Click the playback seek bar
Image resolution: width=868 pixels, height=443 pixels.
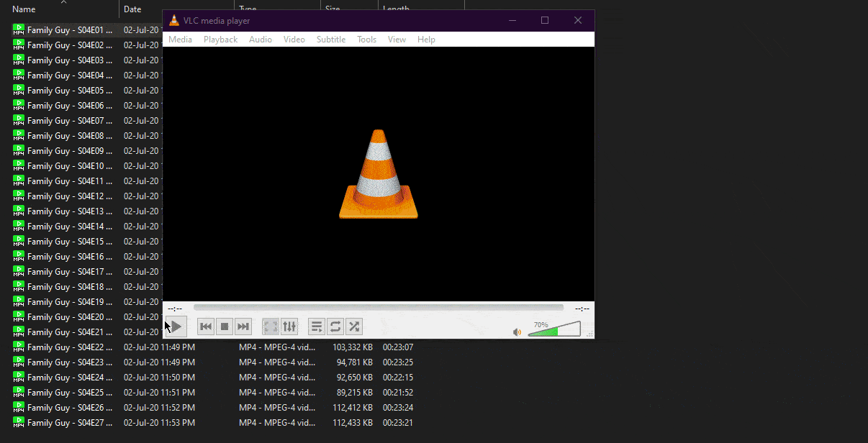[378, 308]
